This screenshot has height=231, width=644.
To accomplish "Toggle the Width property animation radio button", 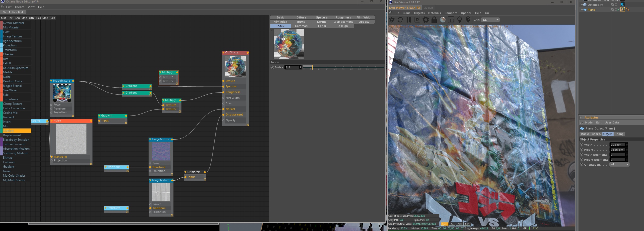I will (x=581, y=145).
